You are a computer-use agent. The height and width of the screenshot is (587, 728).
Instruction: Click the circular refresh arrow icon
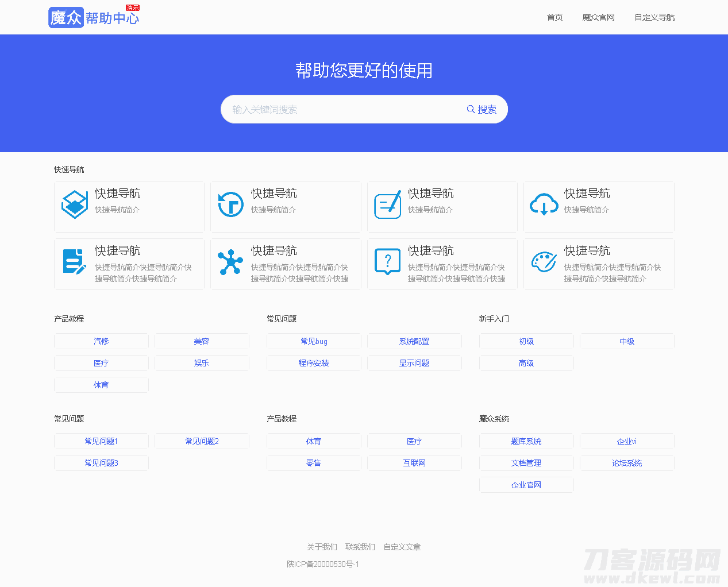[231, 204]
